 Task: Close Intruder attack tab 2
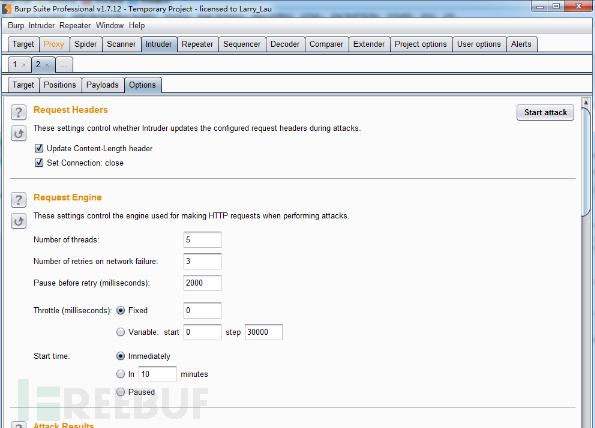click(47, 65)
